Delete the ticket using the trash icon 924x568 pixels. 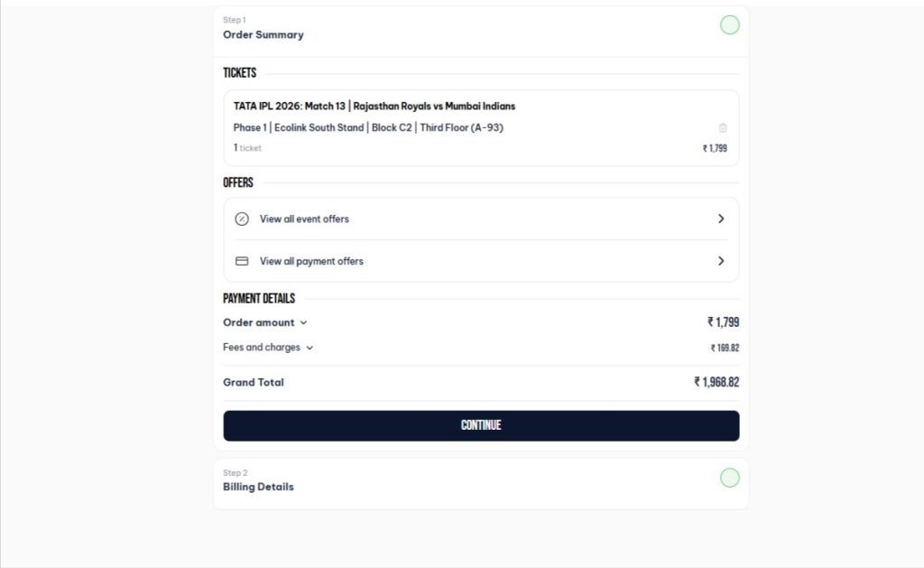tap(723, 128)
